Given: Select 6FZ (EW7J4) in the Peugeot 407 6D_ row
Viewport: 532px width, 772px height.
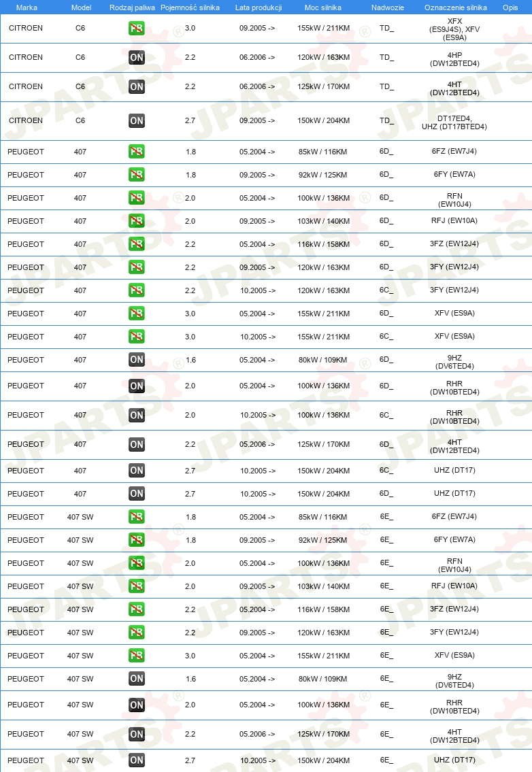Looking at the screenshot, I should coord(454,151).
